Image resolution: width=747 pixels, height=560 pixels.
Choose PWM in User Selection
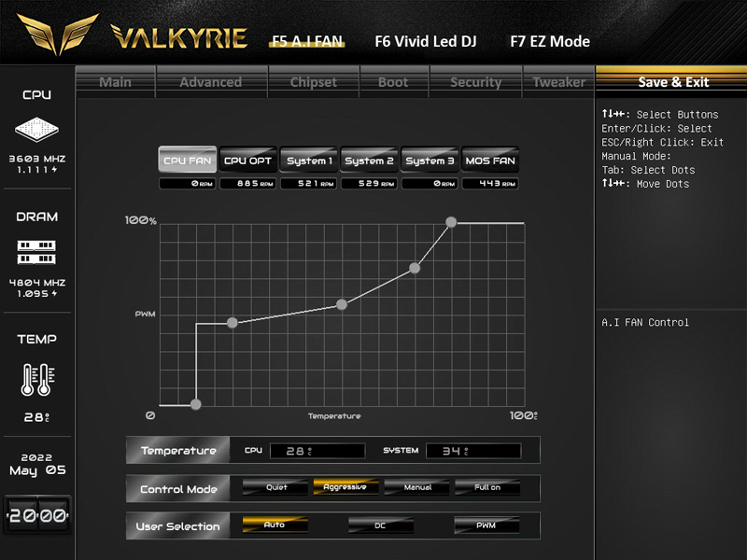tap(486, 525)
